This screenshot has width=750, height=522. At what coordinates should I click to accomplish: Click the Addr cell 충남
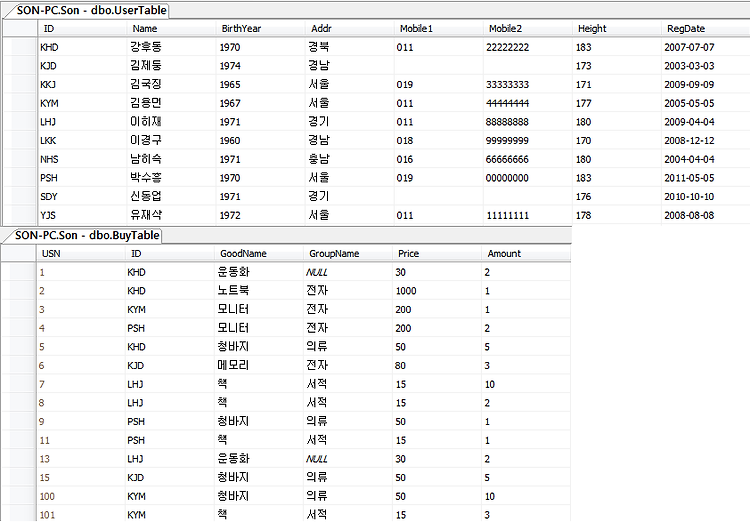[x=349, y=159]
